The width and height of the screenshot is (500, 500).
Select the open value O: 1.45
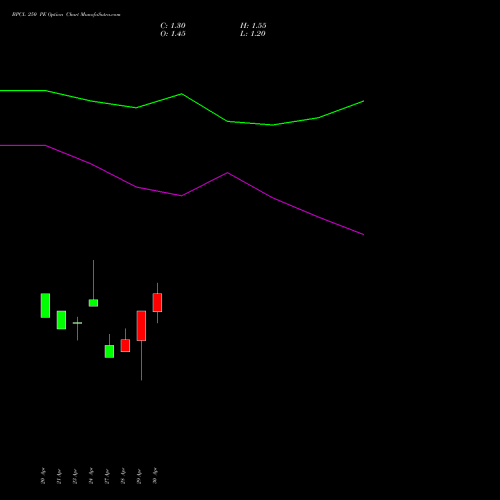[x=173, y=34]
